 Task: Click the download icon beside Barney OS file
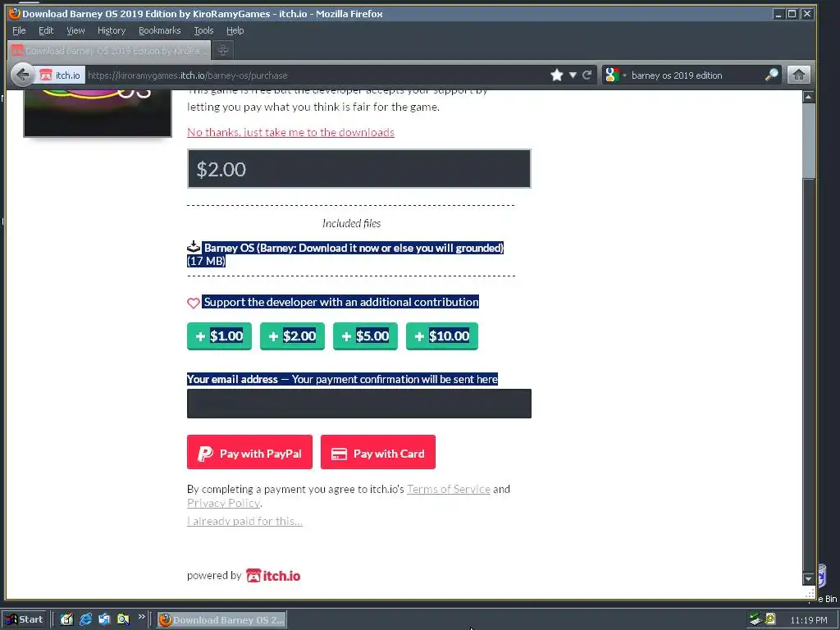click(194, 247)
